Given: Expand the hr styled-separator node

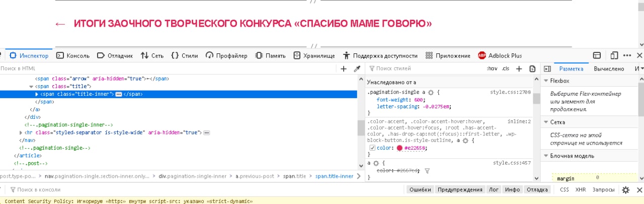Looking at the screenshot, I should (x=20, y=132).
